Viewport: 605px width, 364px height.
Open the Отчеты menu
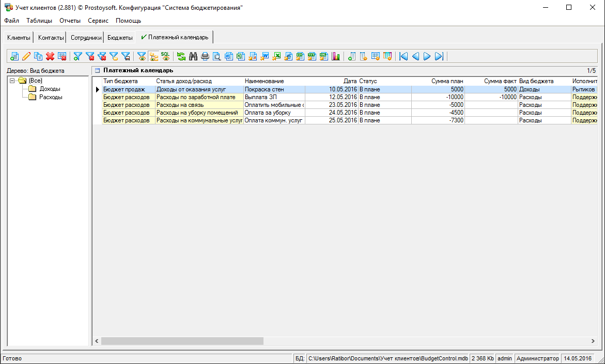[x=70, y=21]
